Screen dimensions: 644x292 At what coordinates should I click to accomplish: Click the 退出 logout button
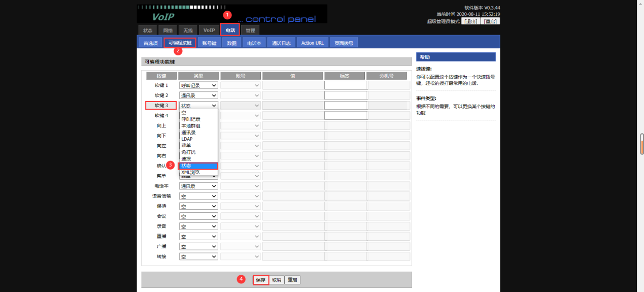(x=470, y=21)
